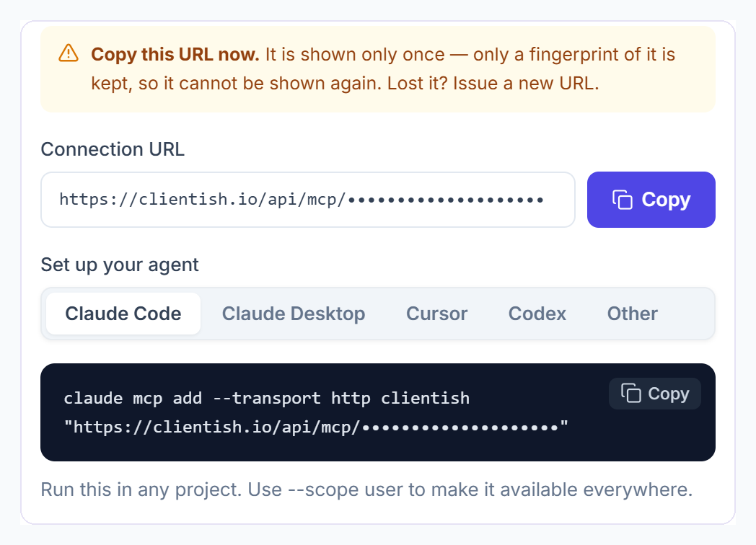This screenshot has width=756, height=545.
Task: Switch to the Claude Desktop tab
Action: point(293,314)
